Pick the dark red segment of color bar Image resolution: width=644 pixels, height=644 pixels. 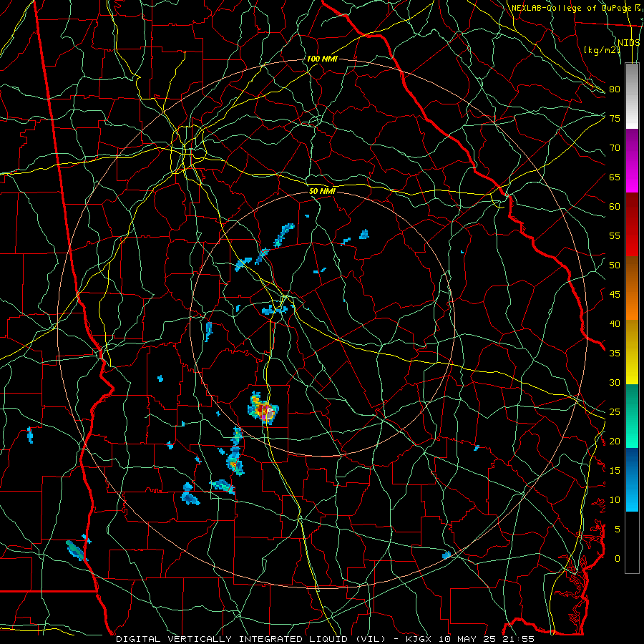click(632, 225)
